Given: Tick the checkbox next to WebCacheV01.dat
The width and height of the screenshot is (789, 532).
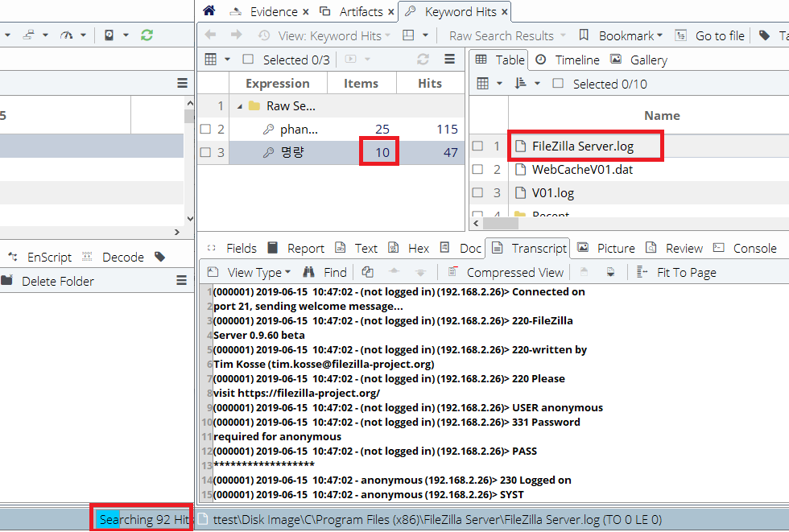Looking at the screenshot, I should point(477,170).
